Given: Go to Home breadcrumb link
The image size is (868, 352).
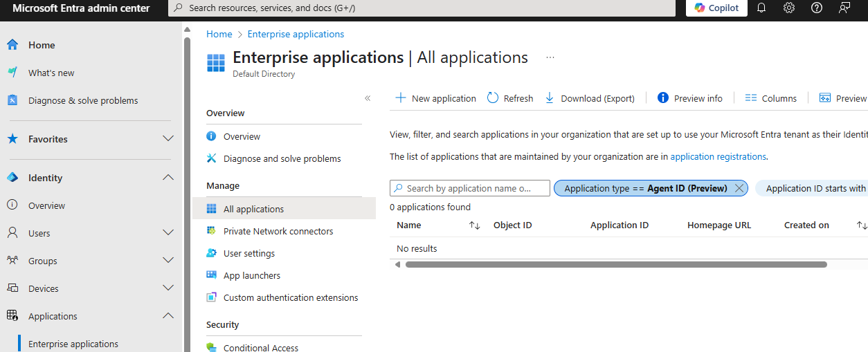Looking at the screenshot, I should coord(219,34).
